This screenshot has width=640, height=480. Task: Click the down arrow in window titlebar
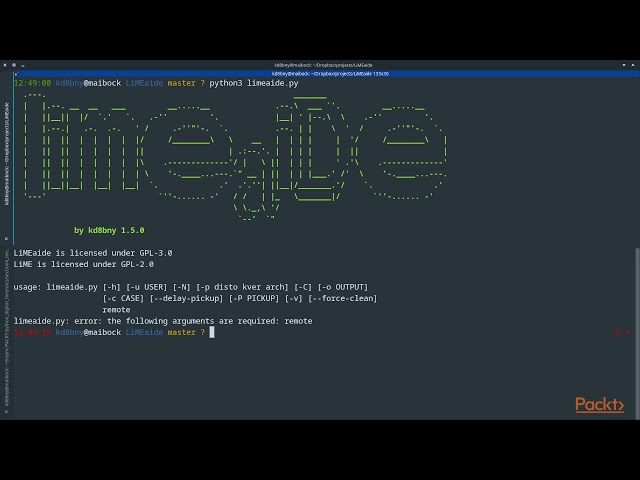tap(624, 65)
